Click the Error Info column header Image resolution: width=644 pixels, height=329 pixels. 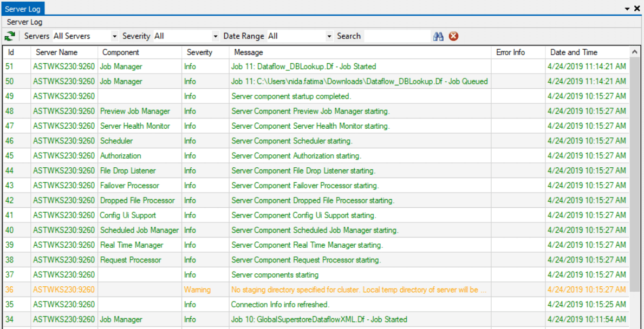coord(510,52)
